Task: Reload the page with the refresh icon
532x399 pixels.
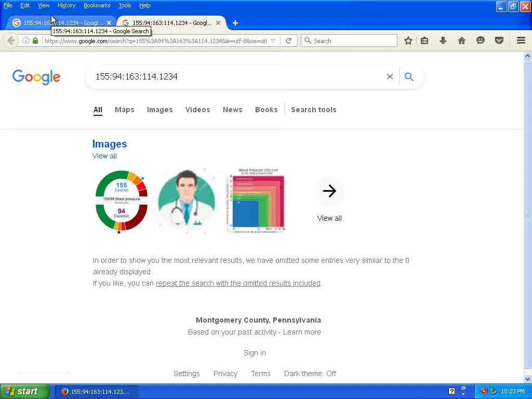Action: [289, 41]
